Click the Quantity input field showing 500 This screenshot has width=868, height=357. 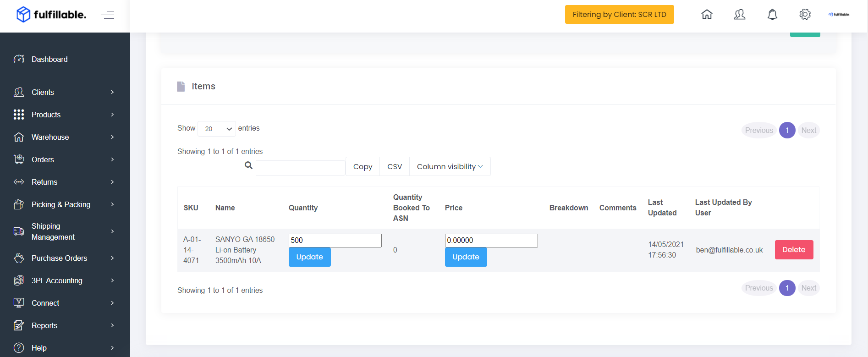click(x=335, y=241)
